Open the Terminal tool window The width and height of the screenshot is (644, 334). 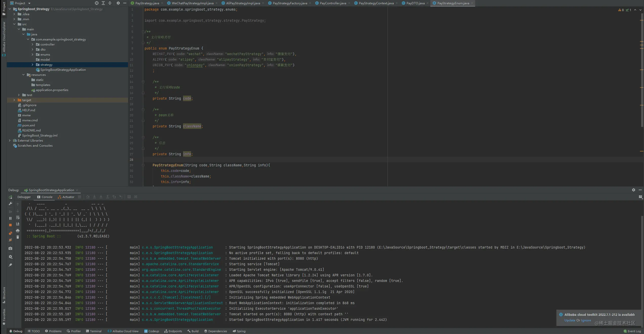point(94,331)
